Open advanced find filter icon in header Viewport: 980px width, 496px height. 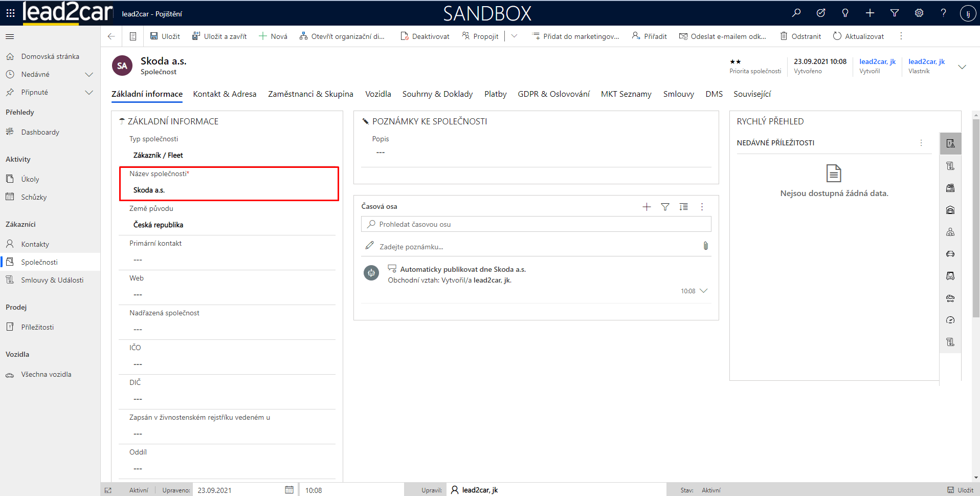pyautogui.click(x=895, y=13)
